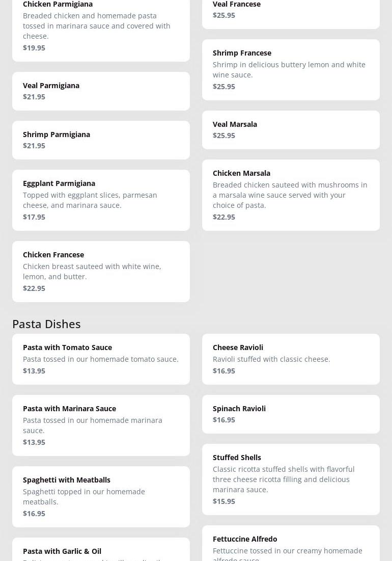
Task: Choose Chicken Marsala for $22.95
Action: tap(291, 195)
